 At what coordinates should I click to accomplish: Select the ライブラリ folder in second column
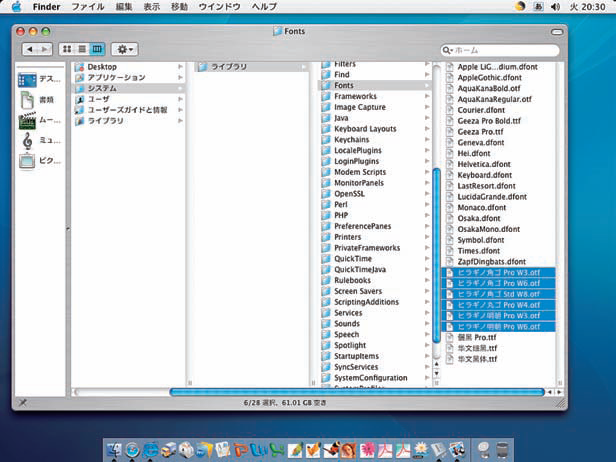pyautogui.click(x=252, y=67)
